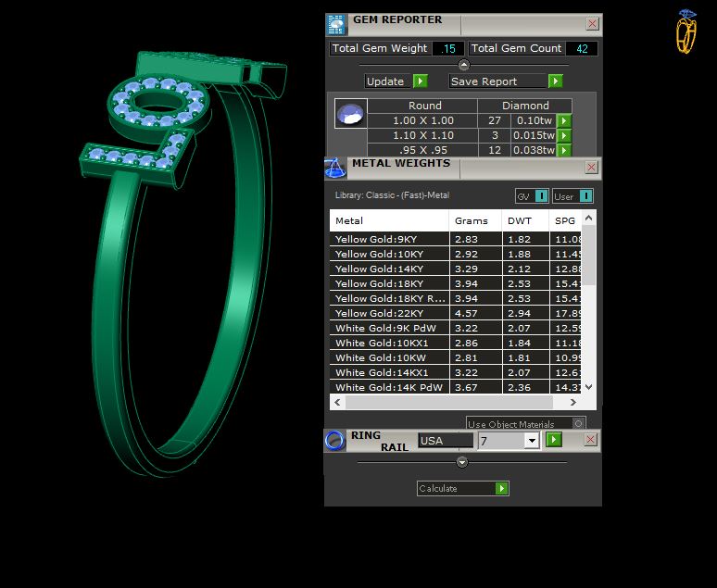Click the Round shape header cell
The width and height of the screenshot is (717, 588).
click(423, 106)
